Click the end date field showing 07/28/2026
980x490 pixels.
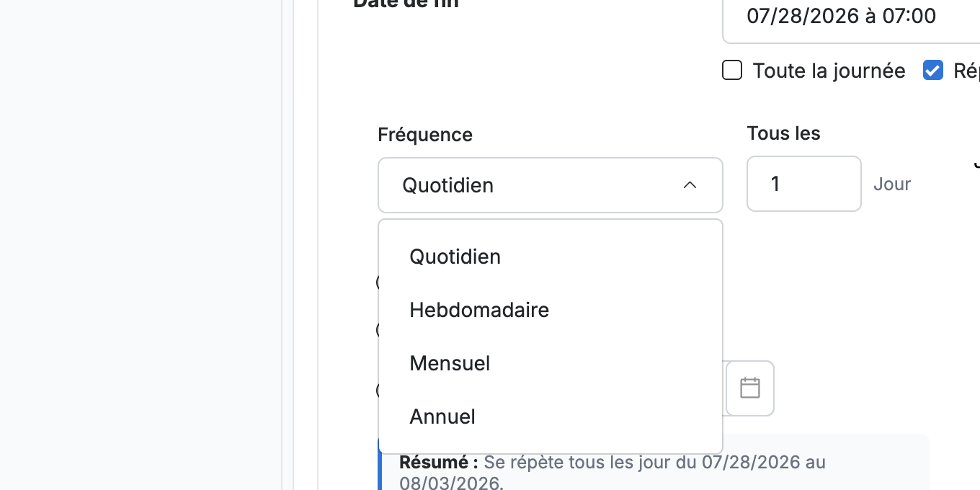point(851,16)
